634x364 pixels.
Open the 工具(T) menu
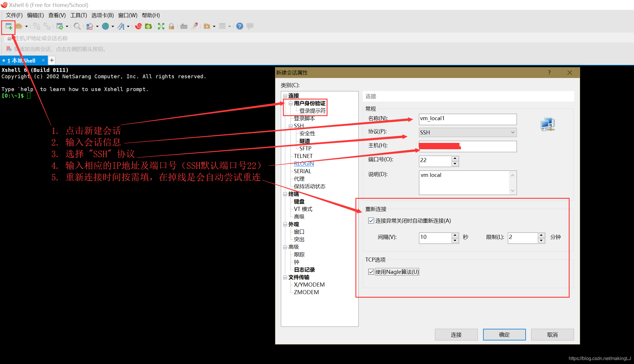click(78, 15)
